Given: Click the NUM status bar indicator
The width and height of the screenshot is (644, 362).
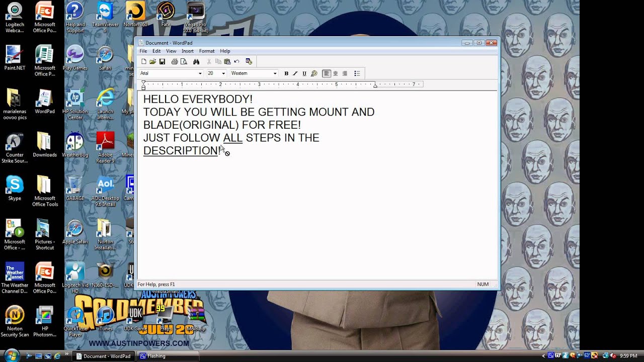Looking at the screenshot, I should click(483, 285).
